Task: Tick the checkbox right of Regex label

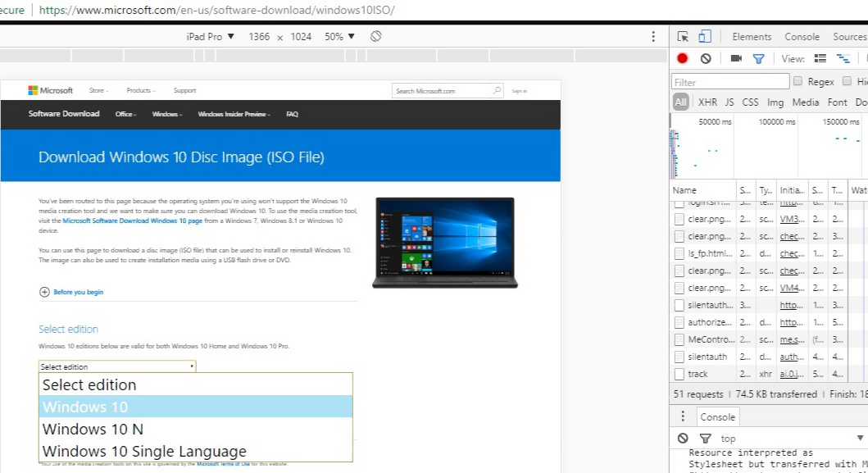Action: click(x=847, y=81)
